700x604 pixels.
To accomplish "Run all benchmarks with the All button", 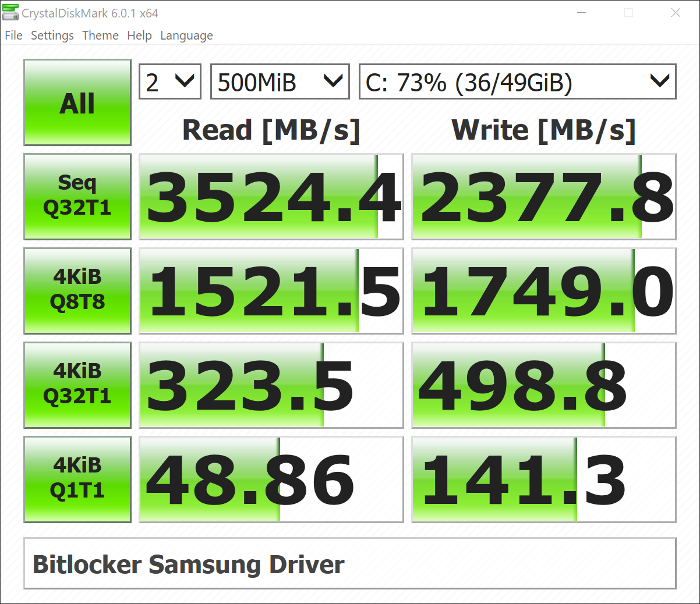I will 77,102.
